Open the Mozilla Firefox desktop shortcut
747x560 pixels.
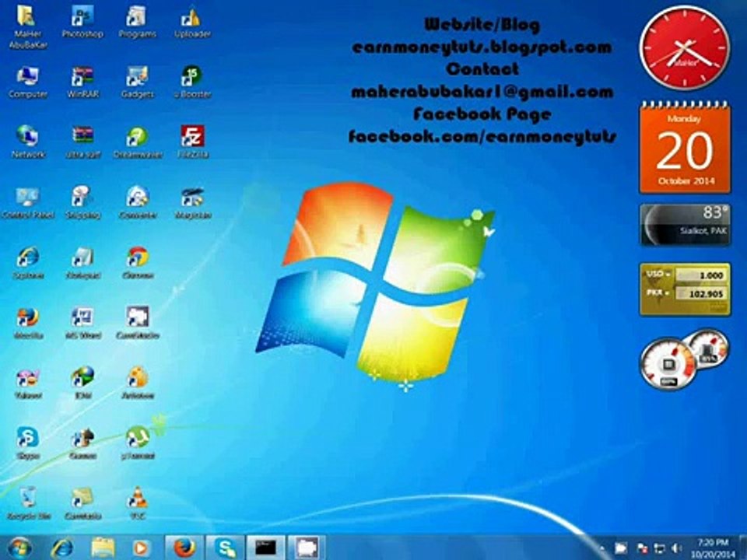[28, 323]
